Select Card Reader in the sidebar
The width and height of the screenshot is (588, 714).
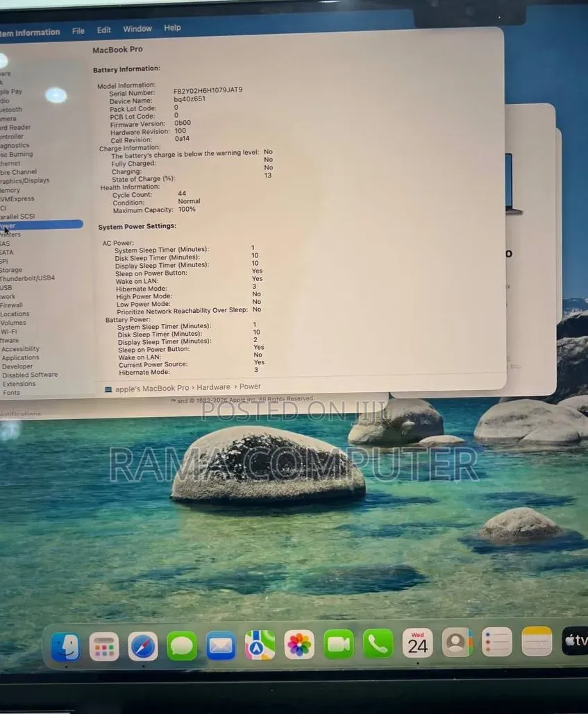(15, 128)
